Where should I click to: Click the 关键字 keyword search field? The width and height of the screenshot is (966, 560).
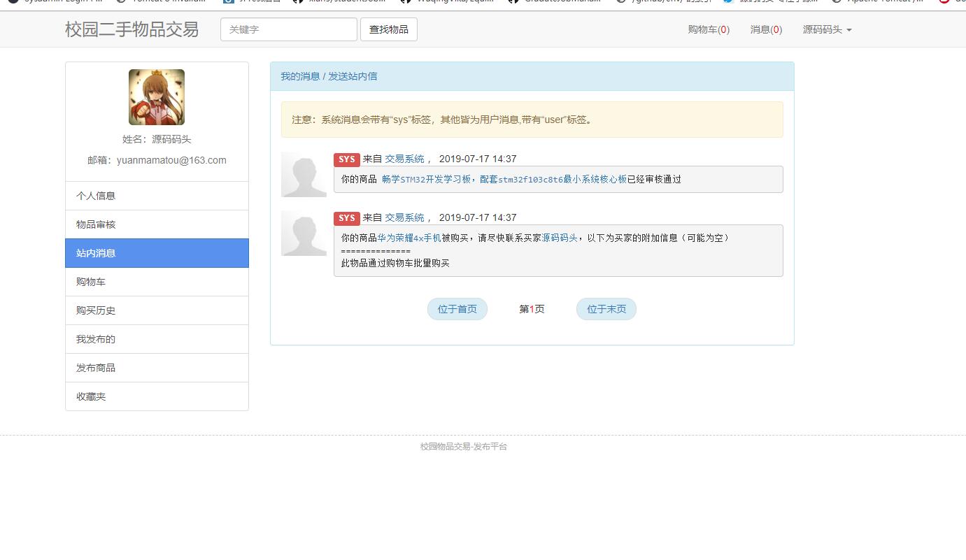tap(288, 29)
